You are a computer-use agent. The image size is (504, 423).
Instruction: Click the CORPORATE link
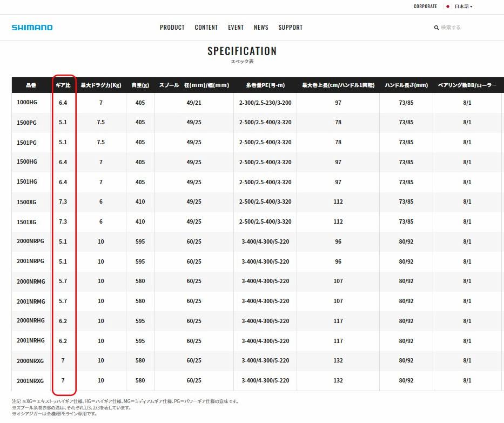point(425,6)
